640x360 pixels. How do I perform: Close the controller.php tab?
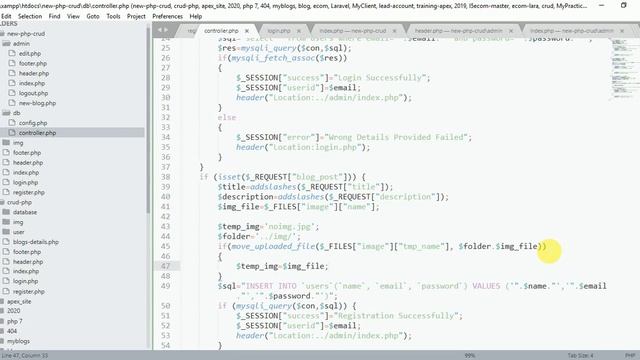[247, 31]
